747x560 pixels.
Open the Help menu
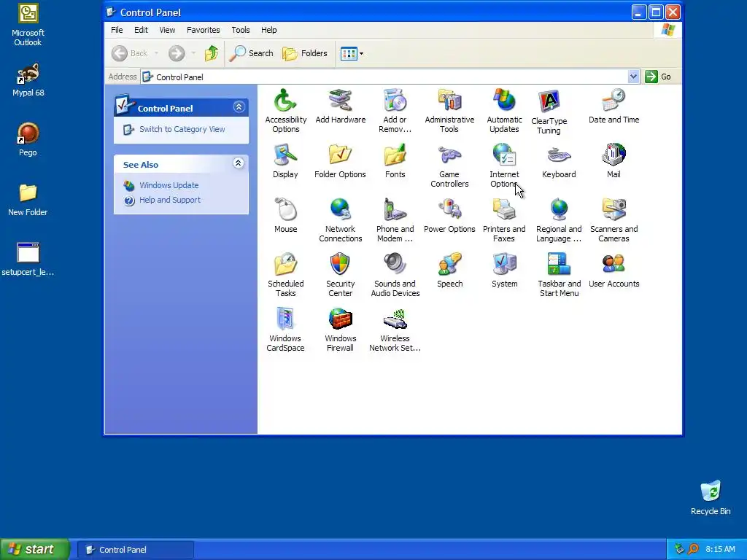tap(268, 29)
